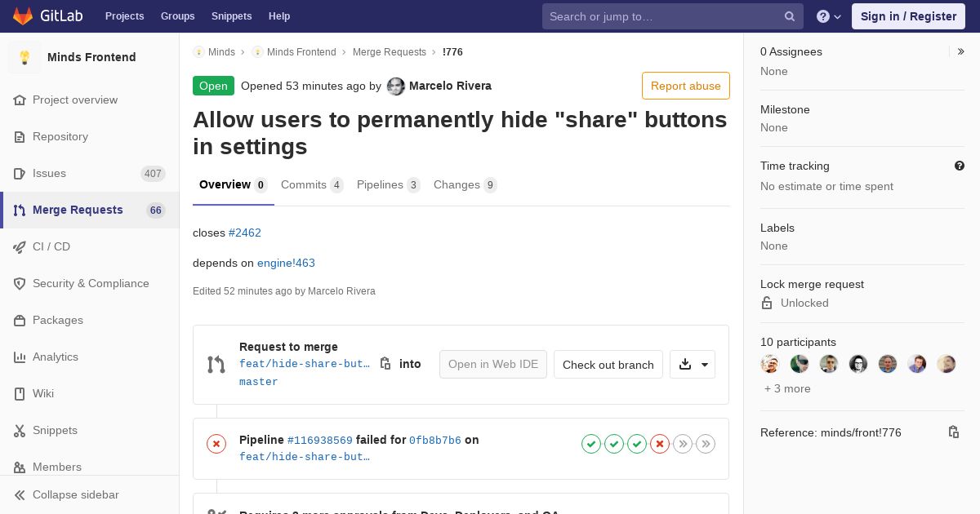Open pipeline #116938569 link
This screenshot has height=514, width=980.
coord(320,441)
